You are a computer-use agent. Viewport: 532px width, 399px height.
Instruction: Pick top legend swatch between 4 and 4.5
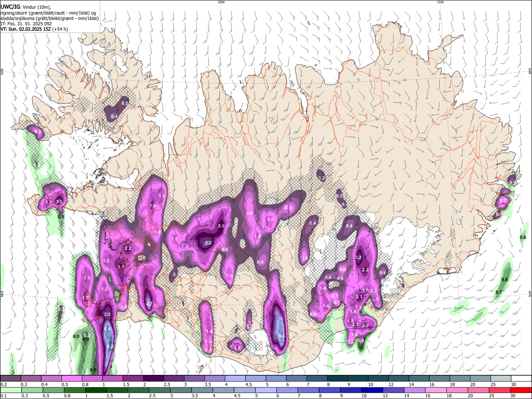(235, 379)
